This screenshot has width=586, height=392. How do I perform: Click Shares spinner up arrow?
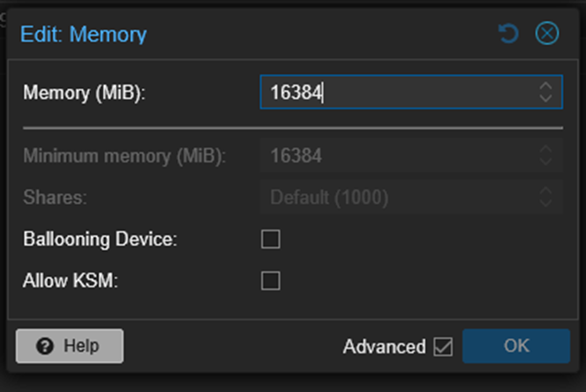[x=546, y=191]
